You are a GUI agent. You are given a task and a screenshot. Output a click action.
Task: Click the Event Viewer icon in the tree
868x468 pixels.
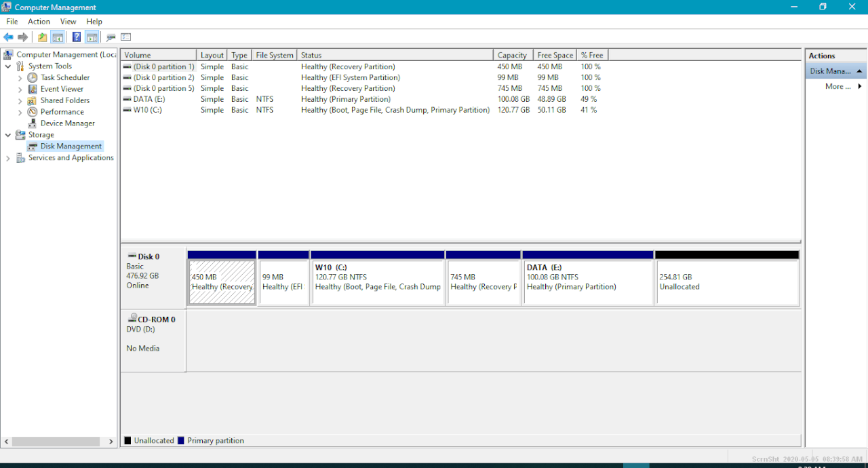click(33, 89)
